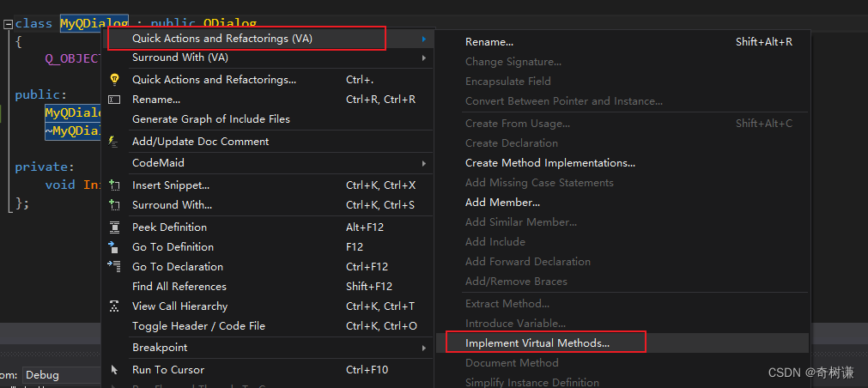Select Rename... with Ctrl+R shortcut

pos(267,100)
